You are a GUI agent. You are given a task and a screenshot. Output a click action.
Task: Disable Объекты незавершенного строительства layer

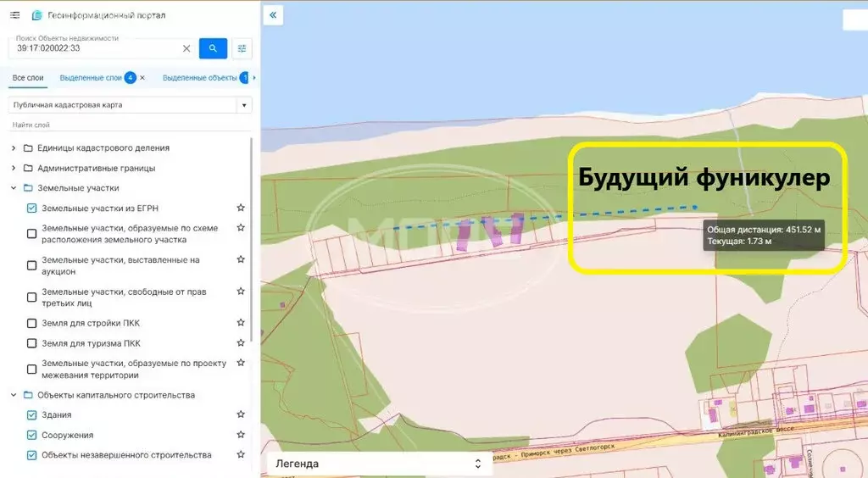(x=32, y=455)
